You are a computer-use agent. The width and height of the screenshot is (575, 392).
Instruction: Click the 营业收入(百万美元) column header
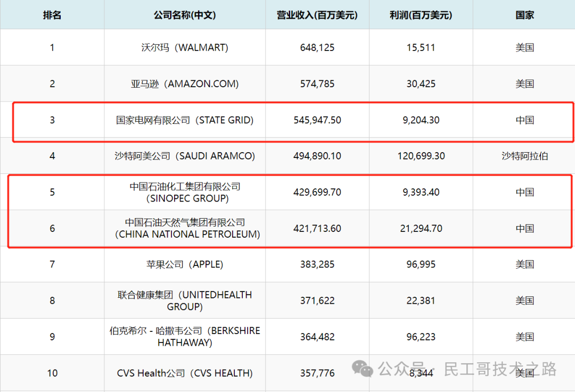coord(317,15)
